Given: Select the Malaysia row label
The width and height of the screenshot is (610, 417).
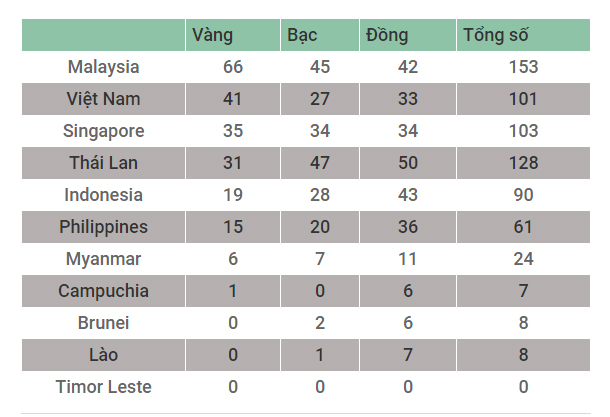Looking at the screenshot, I should [103, 67].
